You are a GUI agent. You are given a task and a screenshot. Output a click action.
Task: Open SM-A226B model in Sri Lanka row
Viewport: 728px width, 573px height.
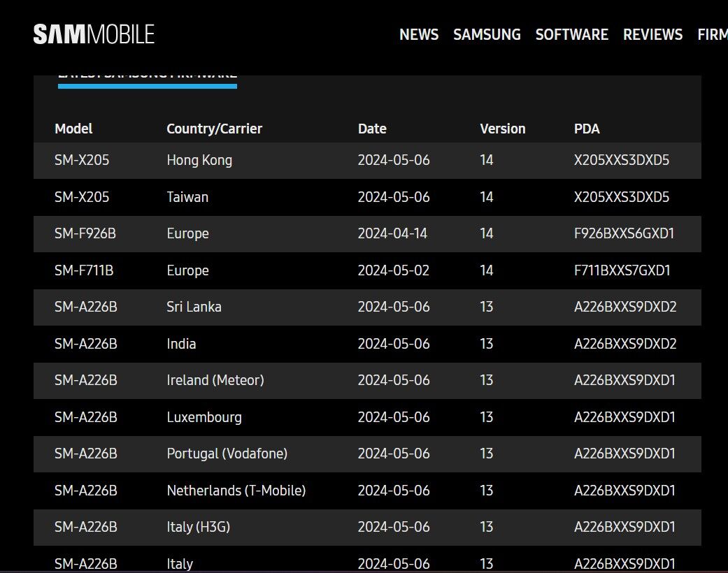[x=85, y=307]
